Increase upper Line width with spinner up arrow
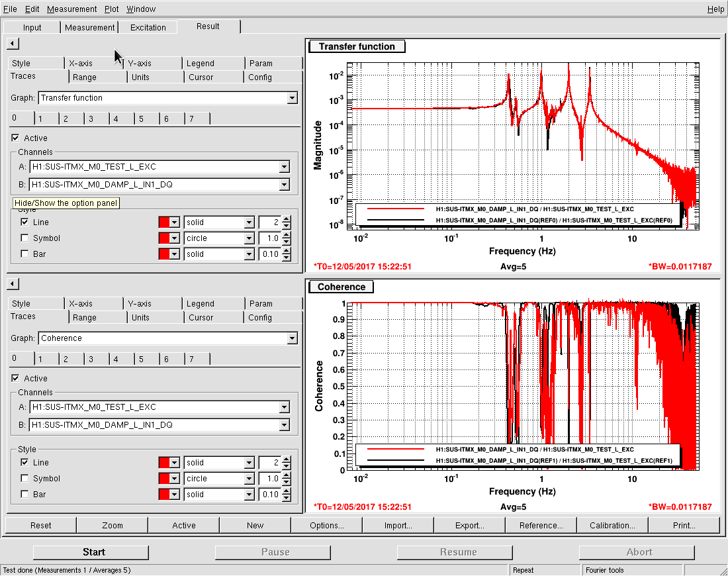 pos(287,219)
